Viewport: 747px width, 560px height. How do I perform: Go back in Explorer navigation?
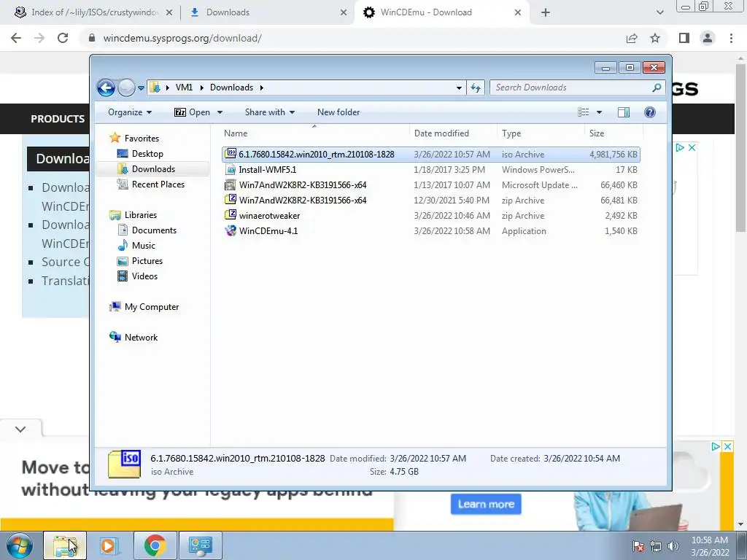[106, 87]
